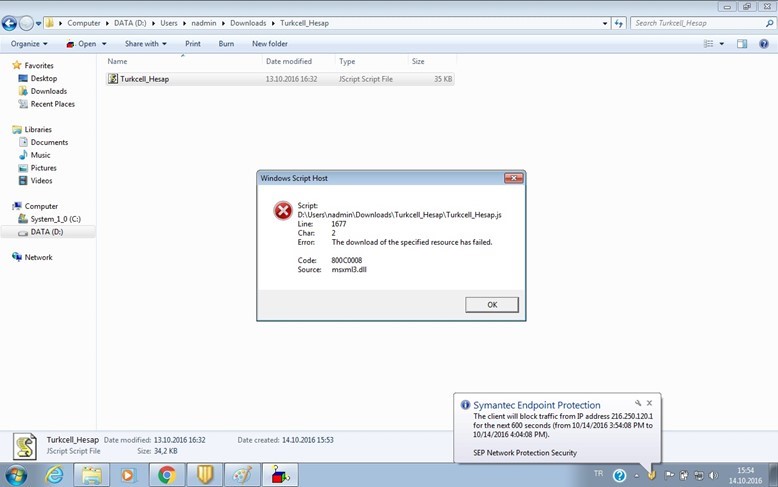The height and width of the screenshot is (487, 778).
Task: Click the JScript Script File type cell
Action: (366, 79)
